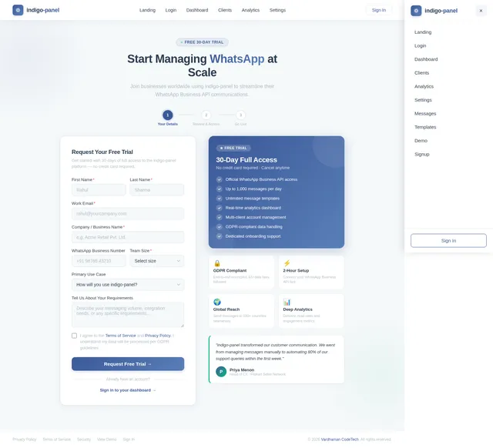The image size is (493, 448).
Task: Close the side navigation drawer
Action: pos(481,11)
